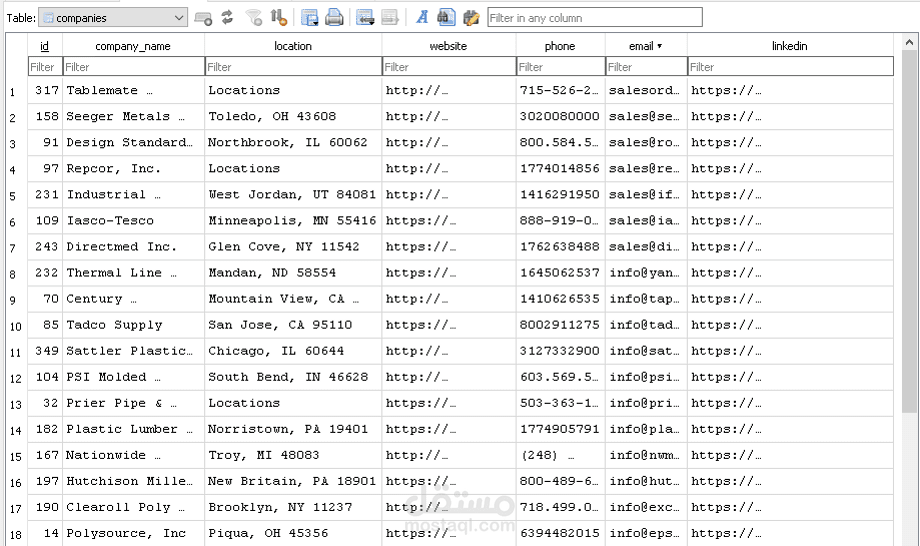
Task: Toggle sort direction on the email column header
Action: (645, 46)
